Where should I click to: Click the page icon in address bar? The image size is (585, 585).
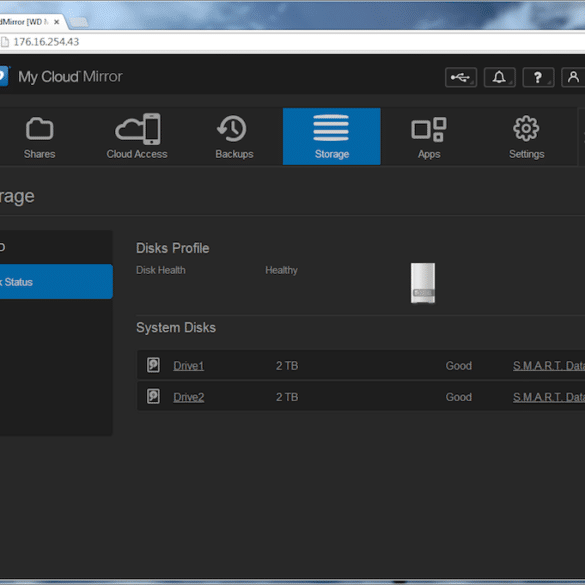coord(4,42)
